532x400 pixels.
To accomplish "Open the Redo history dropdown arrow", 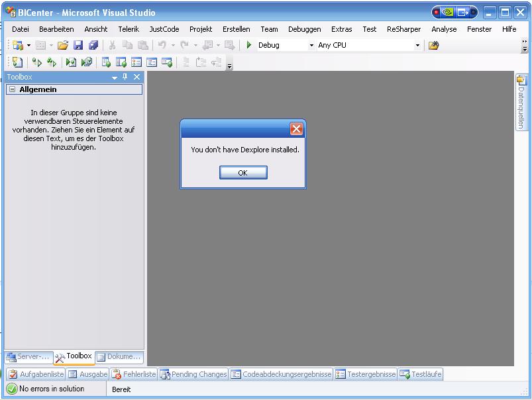I will [x=195, y=45].
